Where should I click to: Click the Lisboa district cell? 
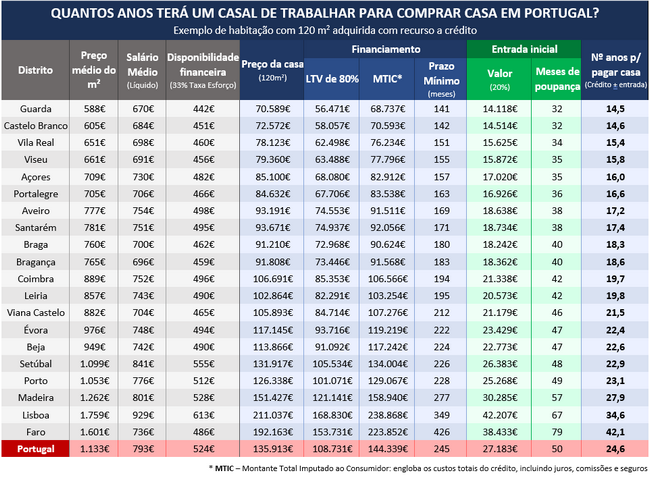point(35,415)
